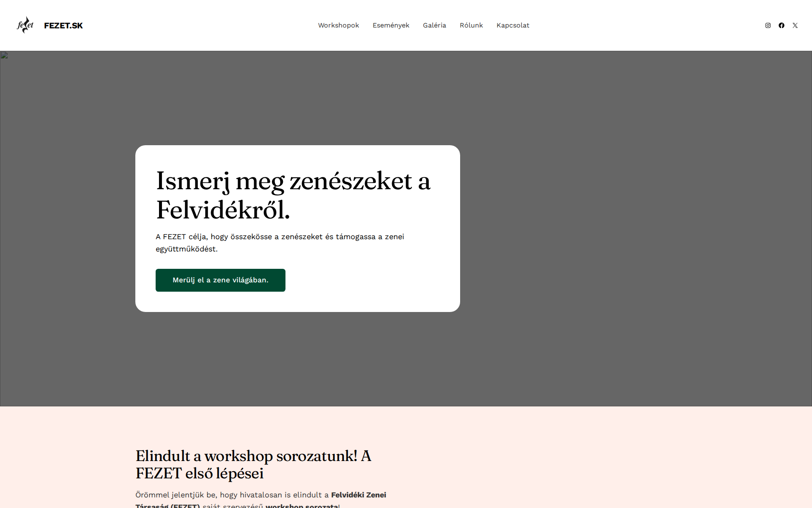Open the X (Twitter) profile
Viewport: 812px width, 508px height.
click(x=795, y=25)
